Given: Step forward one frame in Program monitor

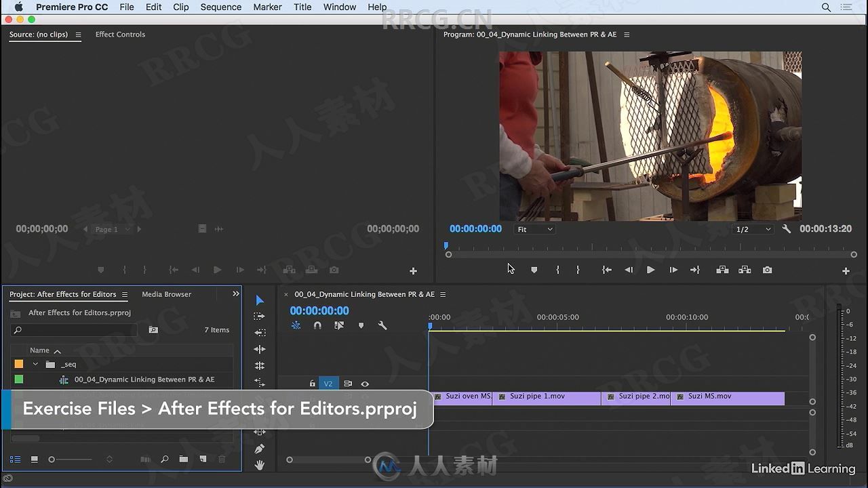Looking at the screenshot, I should pos(673,270).
